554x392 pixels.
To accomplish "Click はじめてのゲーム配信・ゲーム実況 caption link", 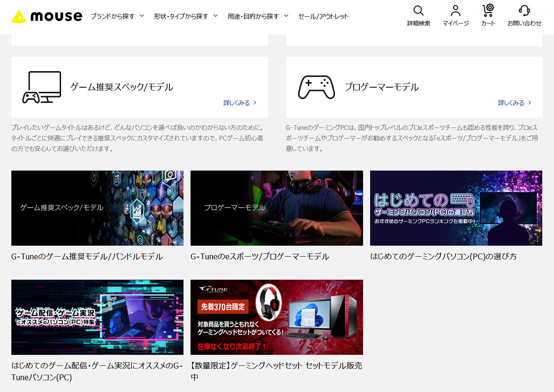I will pos(97,371).
